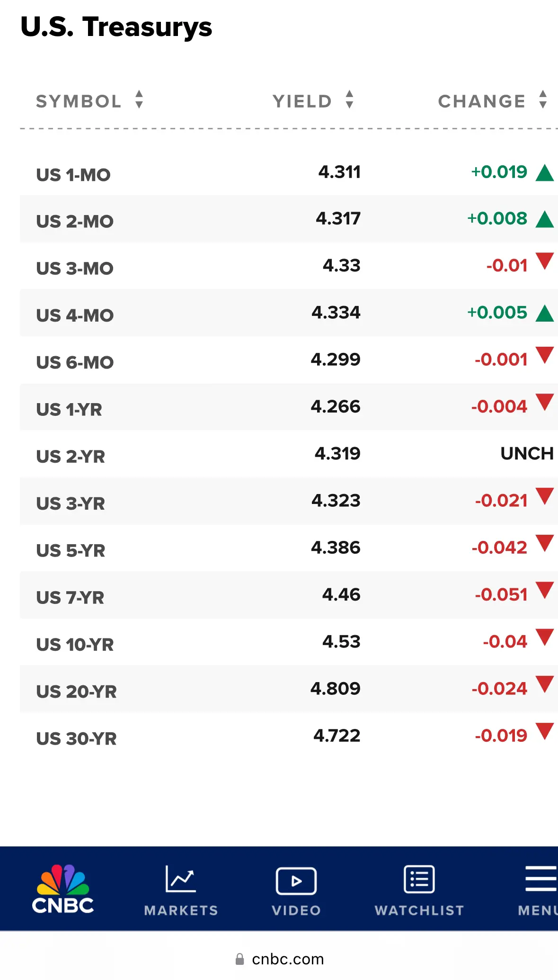Image resolution: width=558 pixels, height=980 pixels.
Task: Open the Video play icon
Action: click(x=296, y=881)
